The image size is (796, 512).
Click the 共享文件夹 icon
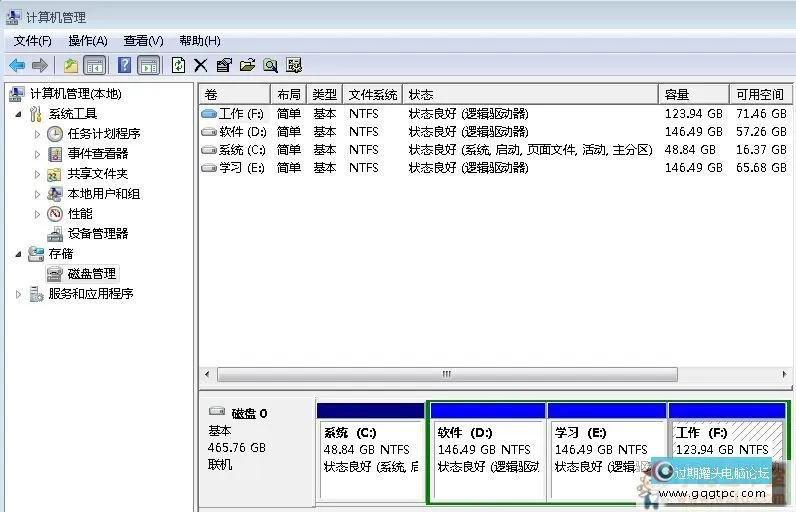coord(54,174)
